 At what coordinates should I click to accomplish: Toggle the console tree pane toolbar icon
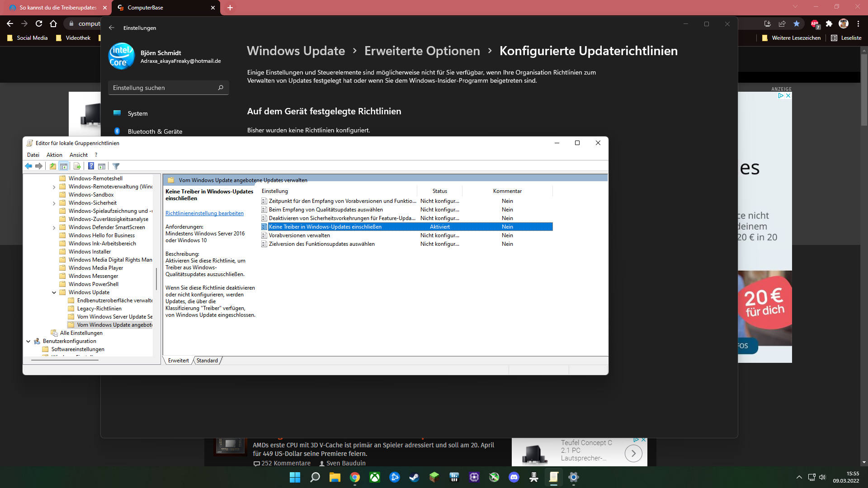(64, 166)
